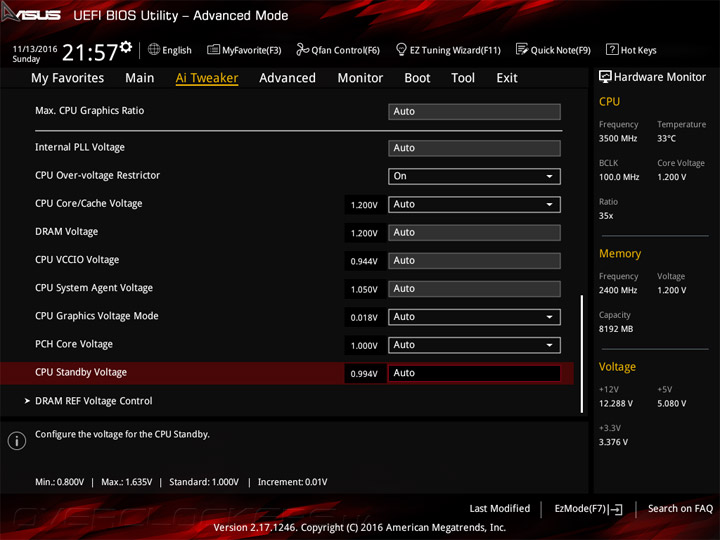
Task: Click the 12.288 V reading
Action: (x=616, y=403)
